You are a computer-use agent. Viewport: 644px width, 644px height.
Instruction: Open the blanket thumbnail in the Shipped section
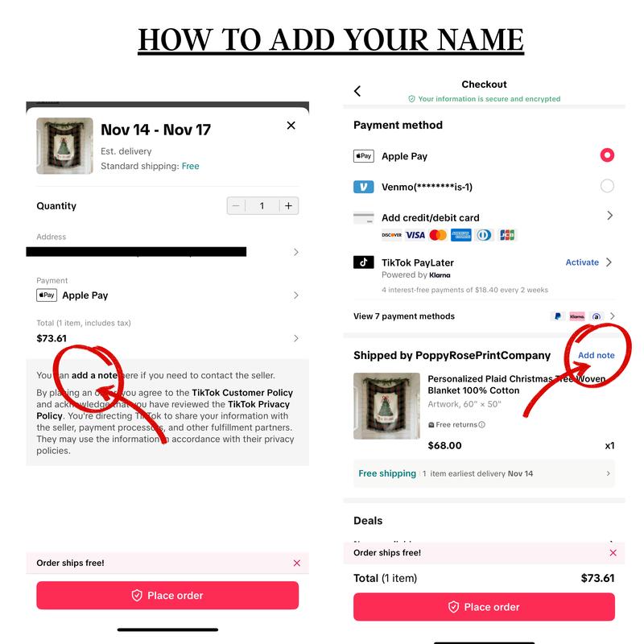click(x=386, y=406)
